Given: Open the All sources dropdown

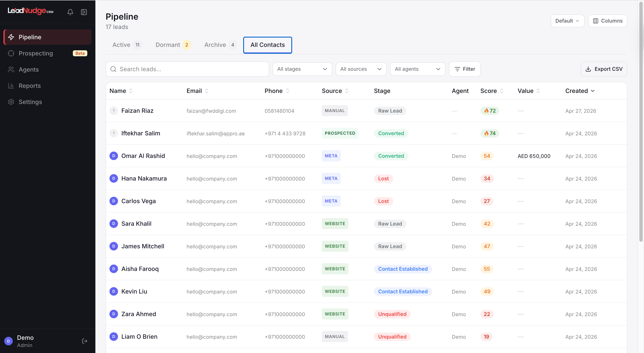Looking at the screenshot, I should pos(361,69).
